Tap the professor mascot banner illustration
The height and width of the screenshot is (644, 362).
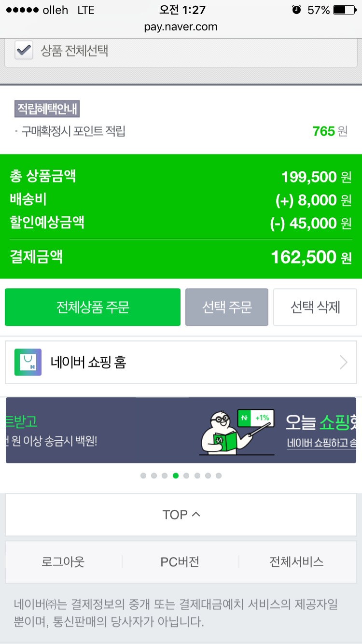pos(220,432)
